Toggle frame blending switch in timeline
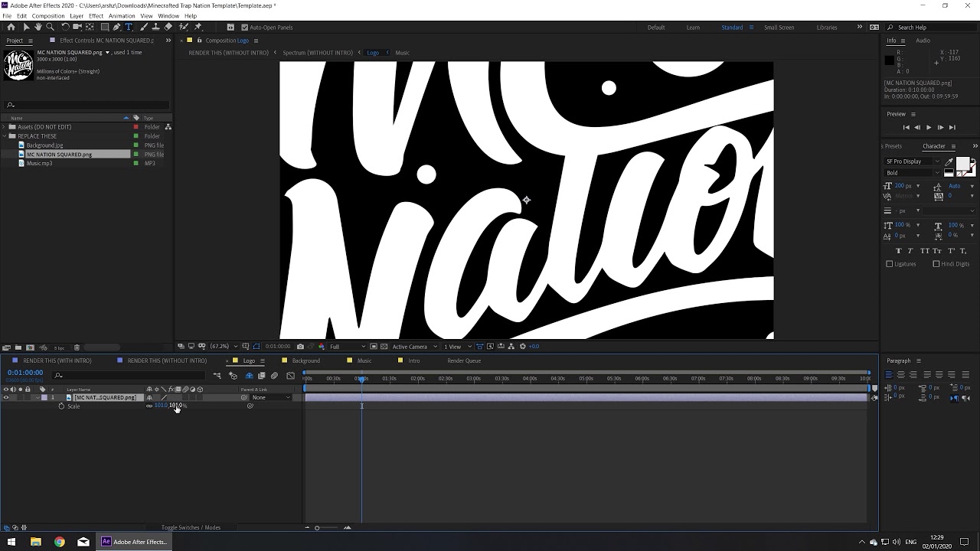Image resolution: width=980 pixels, height=551 pixels. (x=261, y=376)
